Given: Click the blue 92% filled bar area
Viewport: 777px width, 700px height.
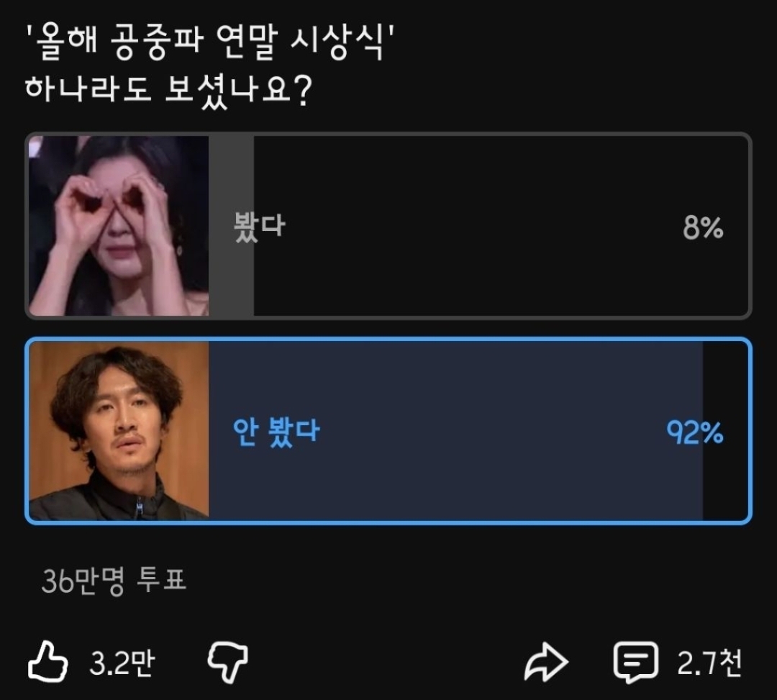Looking at the screenshot, I should click(455, 430).
